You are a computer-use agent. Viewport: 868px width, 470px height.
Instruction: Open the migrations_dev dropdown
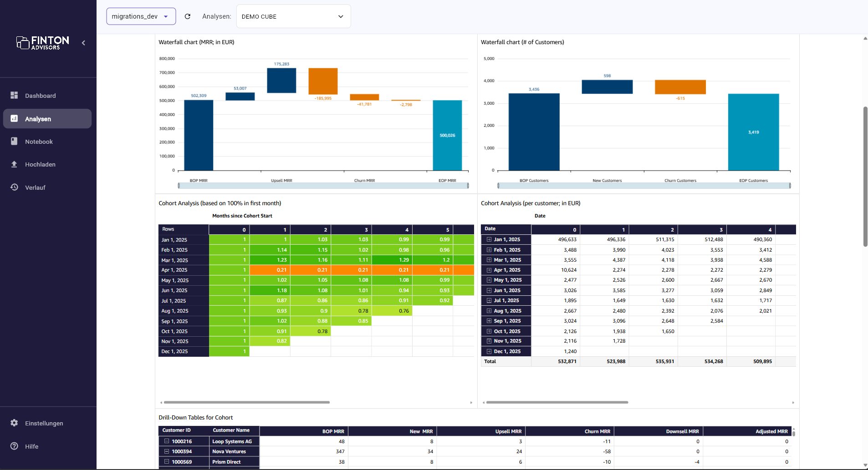pyautogui.click(x=141, y=16)
